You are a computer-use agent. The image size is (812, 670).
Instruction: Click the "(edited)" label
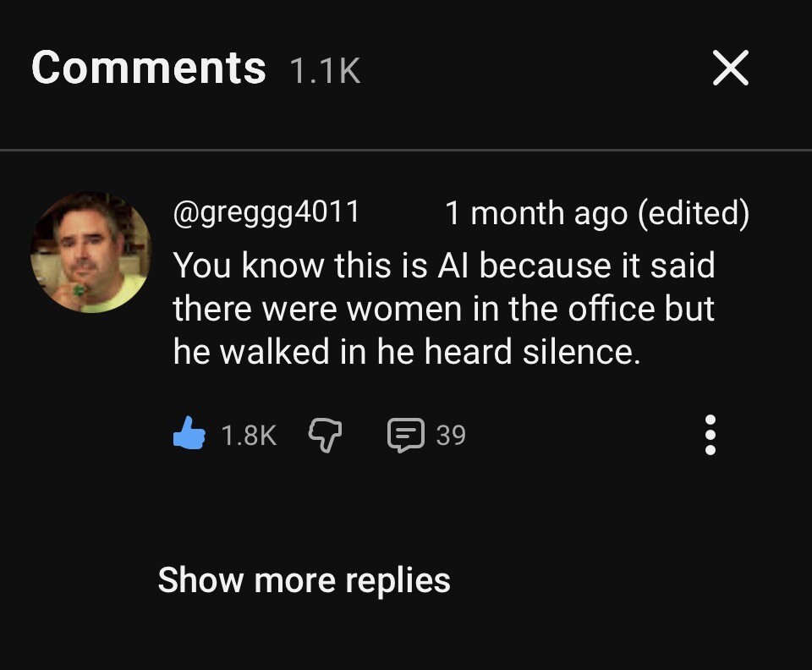[693, 213]
